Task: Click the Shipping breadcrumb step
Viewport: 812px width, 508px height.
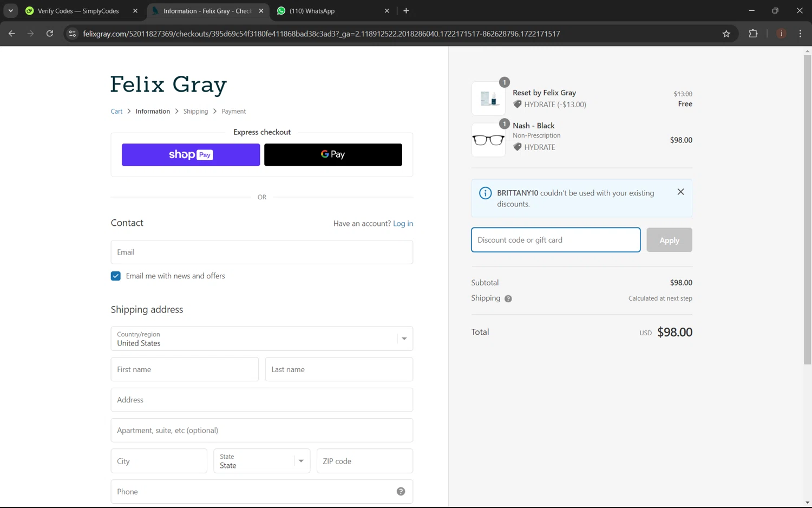Action: (195, 111)
